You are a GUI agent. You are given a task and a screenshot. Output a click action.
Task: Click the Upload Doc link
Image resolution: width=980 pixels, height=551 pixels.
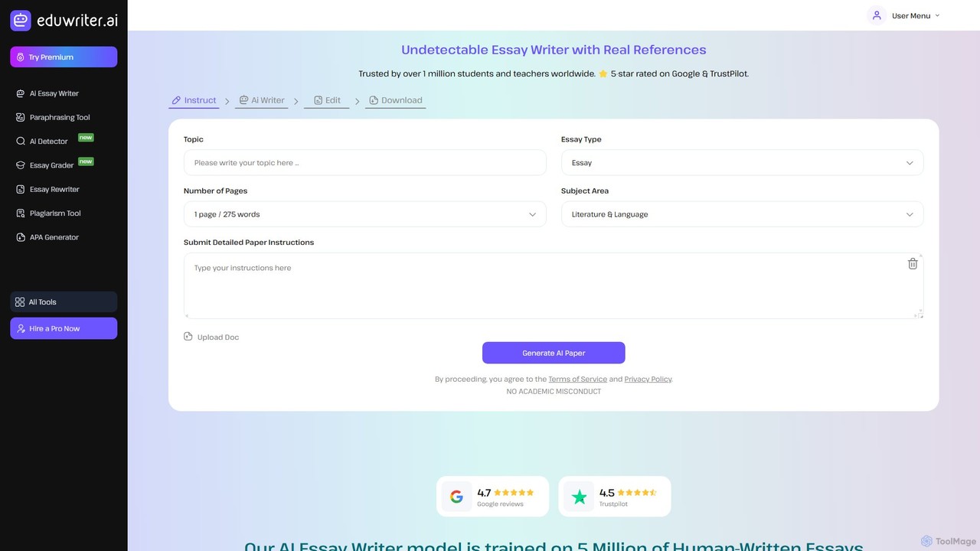click(211, 337)
